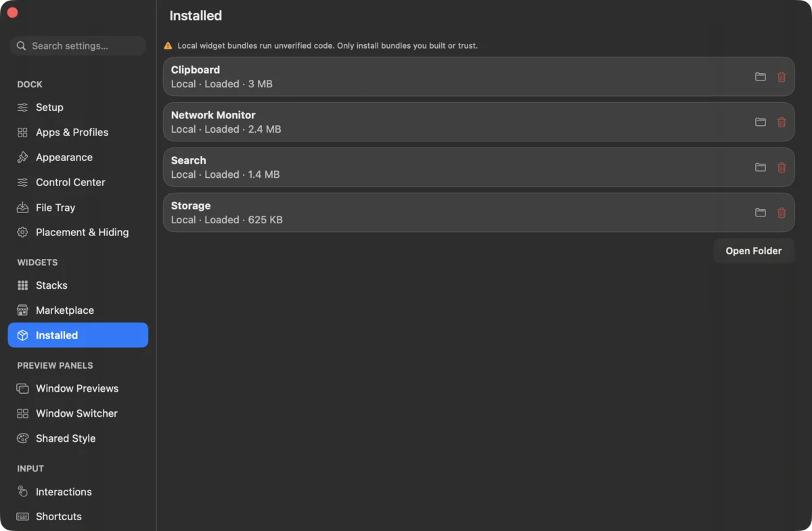Click "Local · Loaded · 3 MB" text
812x531 pixels.
coord(222,84)
